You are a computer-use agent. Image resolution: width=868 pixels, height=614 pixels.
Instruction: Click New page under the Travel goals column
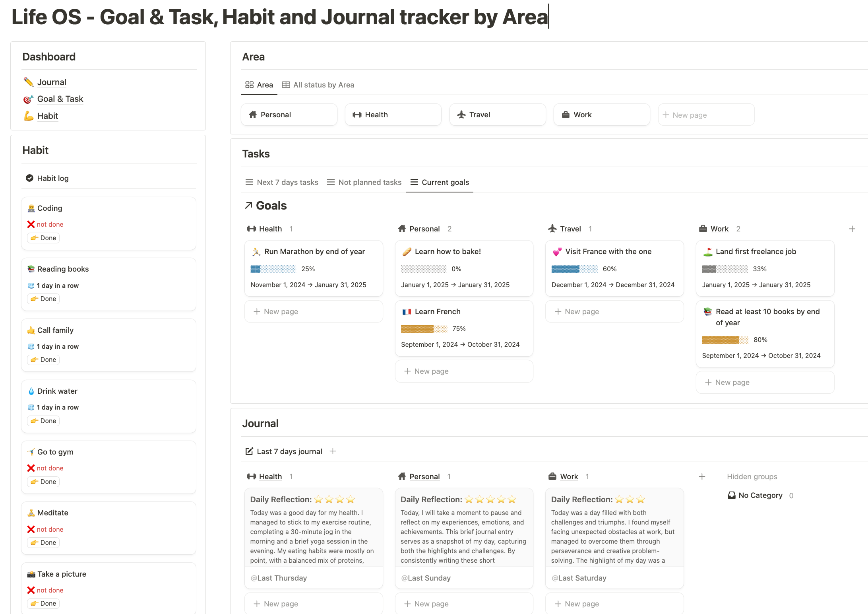click(614, 311)
